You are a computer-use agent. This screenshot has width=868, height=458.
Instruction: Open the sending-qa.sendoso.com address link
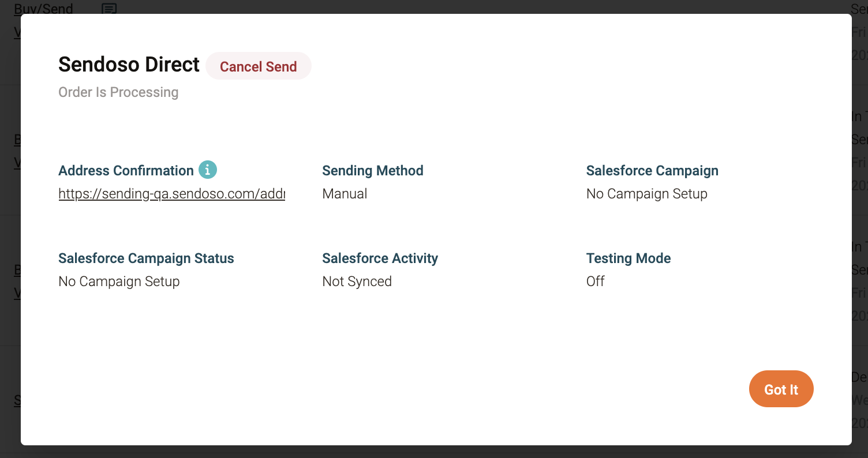click(x=171, y=194)
